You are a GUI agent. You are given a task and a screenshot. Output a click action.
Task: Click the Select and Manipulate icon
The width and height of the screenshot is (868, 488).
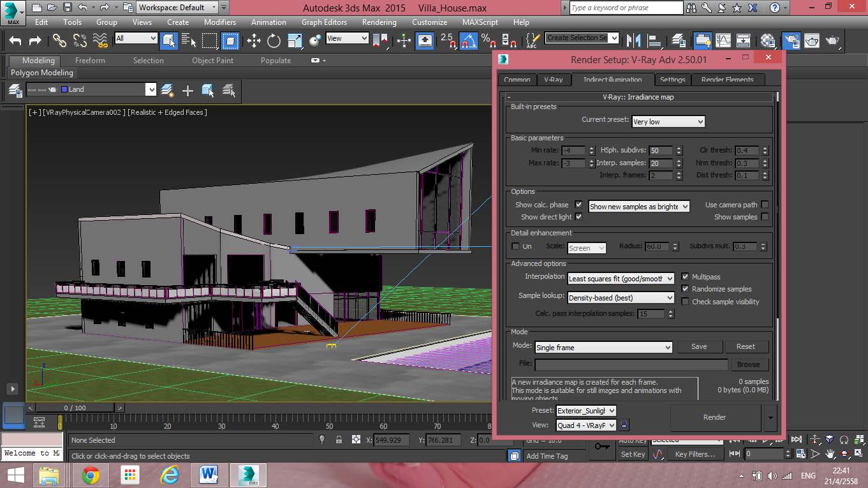coord(404,41)
